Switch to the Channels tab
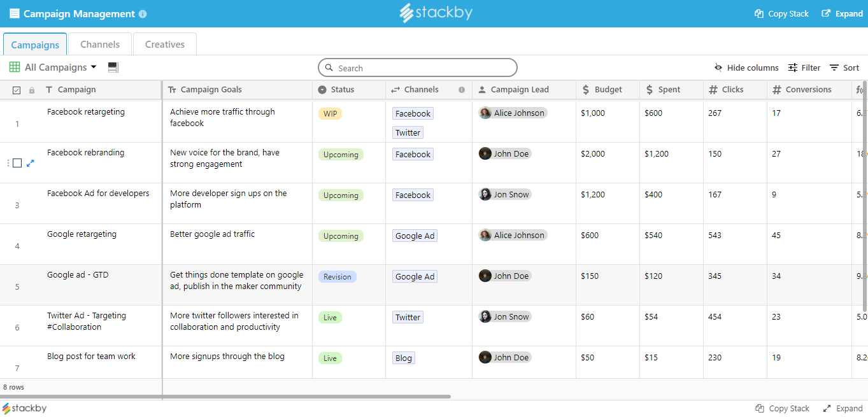The height and width of the screenshot is (417, 868). 100,45
